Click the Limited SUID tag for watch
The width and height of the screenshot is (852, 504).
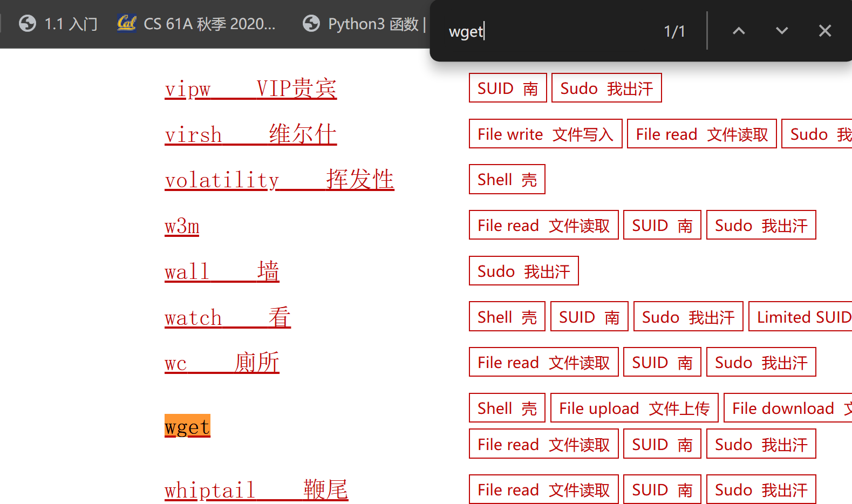point(803,317)
